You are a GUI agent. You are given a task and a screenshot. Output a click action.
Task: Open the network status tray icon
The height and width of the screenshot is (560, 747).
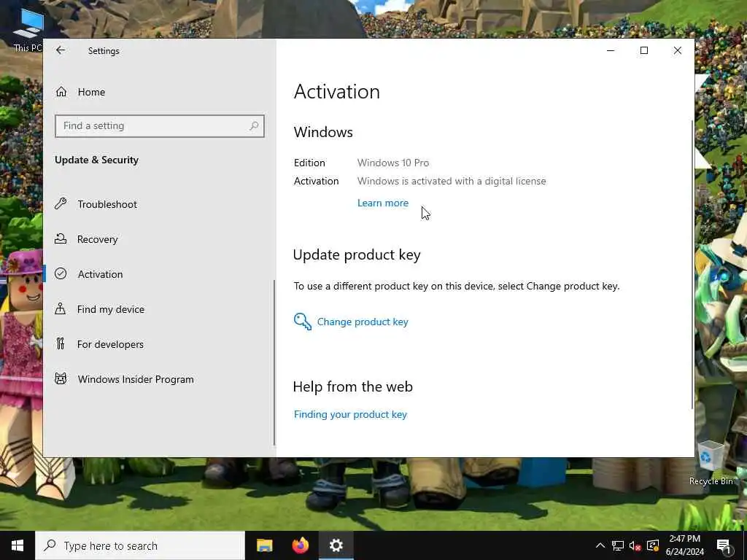618,545
